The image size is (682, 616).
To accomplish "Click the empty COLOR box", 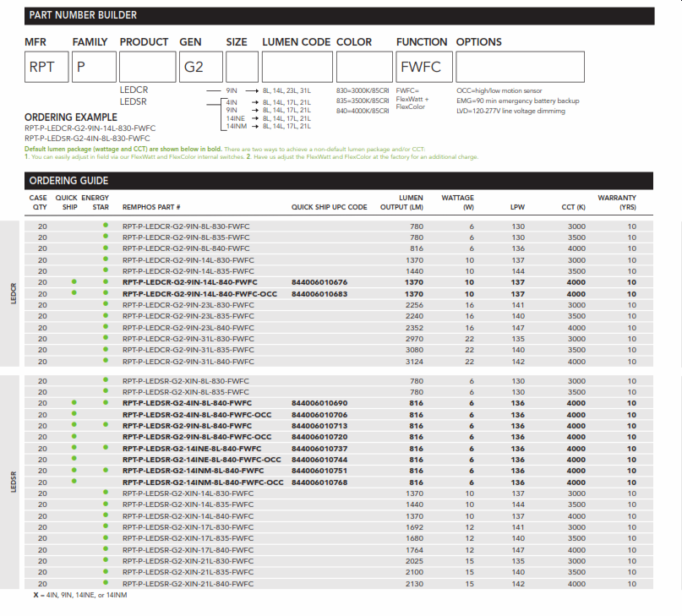I will point(364,67).
